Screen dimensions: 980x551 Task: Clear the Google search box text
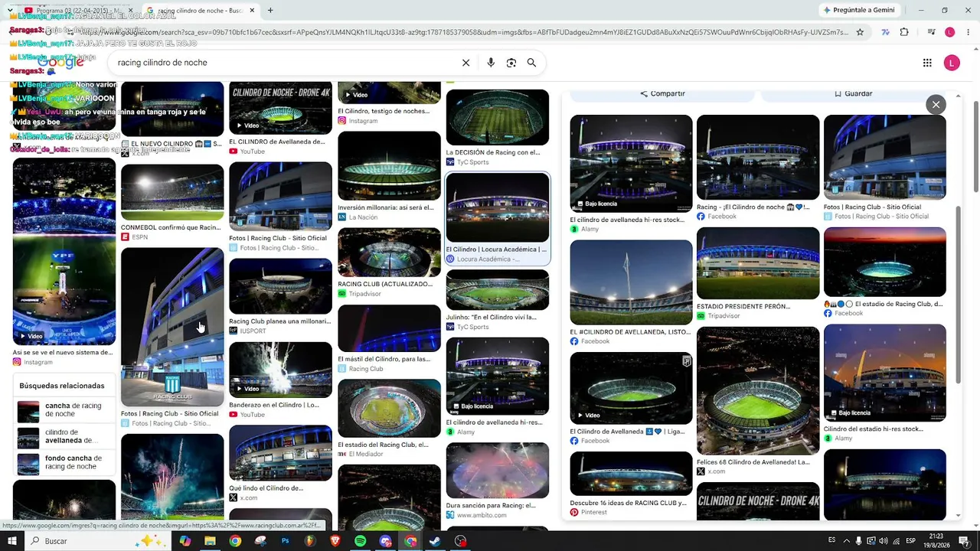tap(465, 63)
